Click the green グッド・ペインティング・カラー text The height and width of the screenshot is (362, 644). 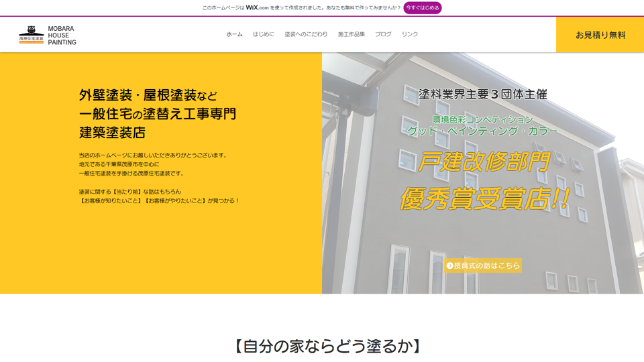pyautogui.click(x=482, y=131)
